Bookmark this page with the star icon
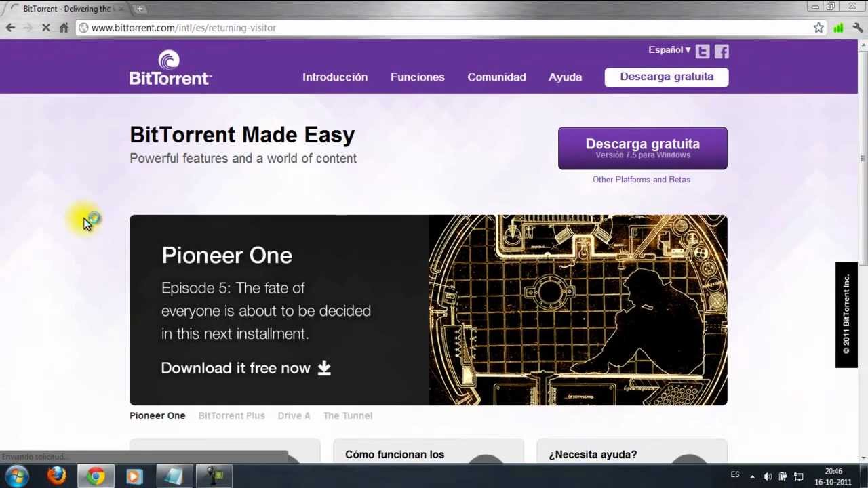The height and width of the screenshot is (488, 868). [818, 28]
